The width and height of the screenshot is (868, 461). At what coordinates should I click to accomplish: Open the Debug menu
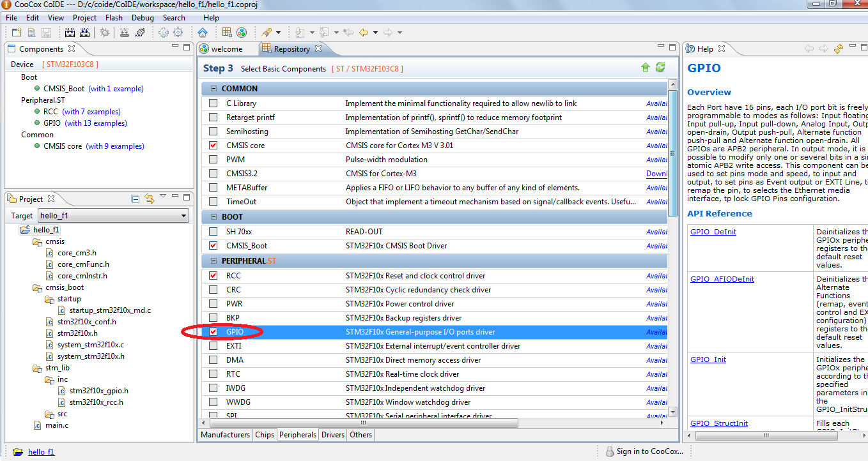coord(143,18)
